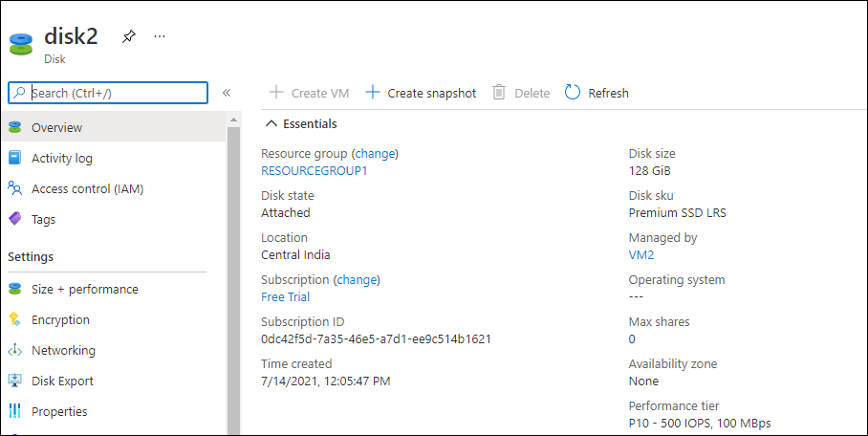This screenshot has width=868, height=436.
Task: Open the Free Trial subscription link
Action: 285,297
